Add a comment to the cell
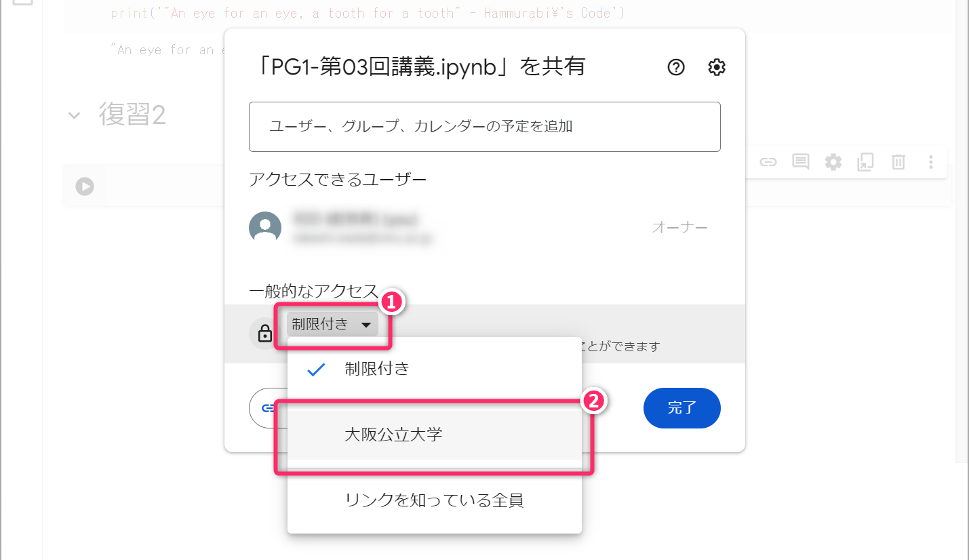 click(801, 162)
